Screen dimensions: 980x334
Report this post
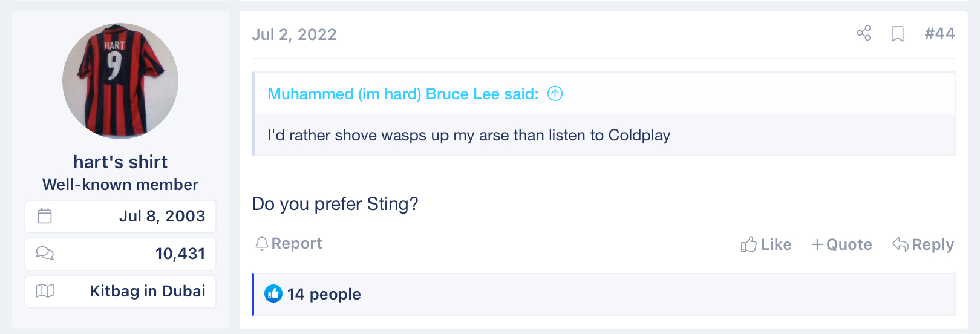[289, 243]
